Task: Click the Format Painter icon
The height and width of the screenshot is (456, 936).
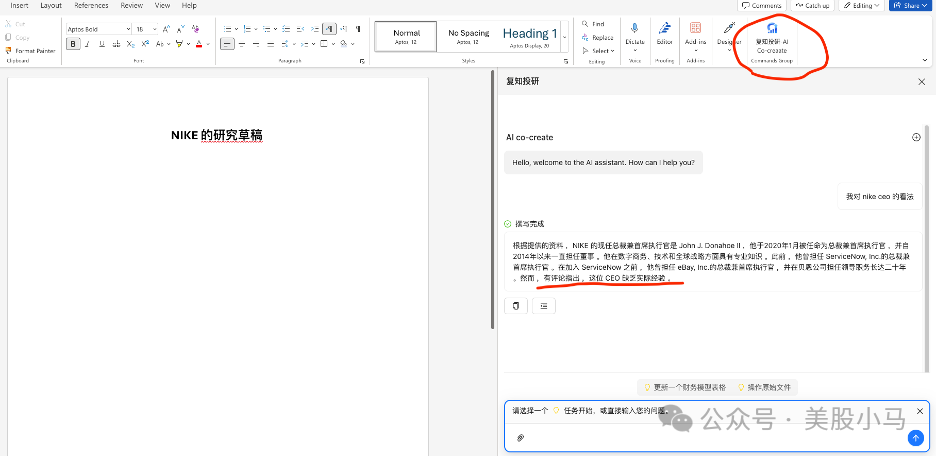Action: [8, 51]
